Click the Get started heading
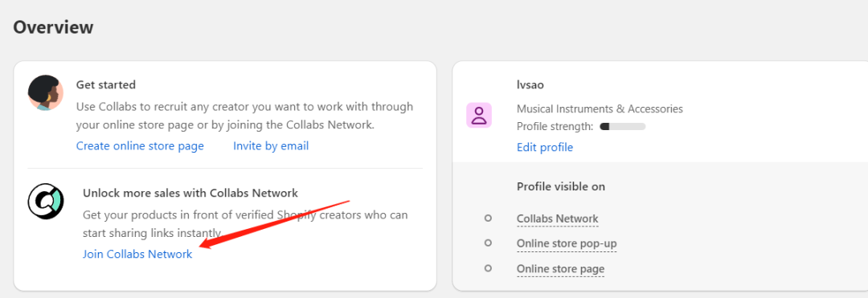Screen dimensions: 868x298 click(x=106, y=85)
